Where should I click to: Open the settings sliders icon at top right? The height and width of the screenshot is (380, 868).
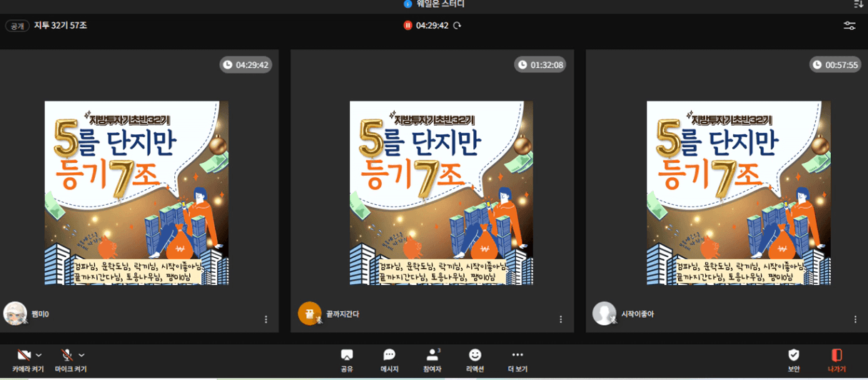click(x=849, y=26)
